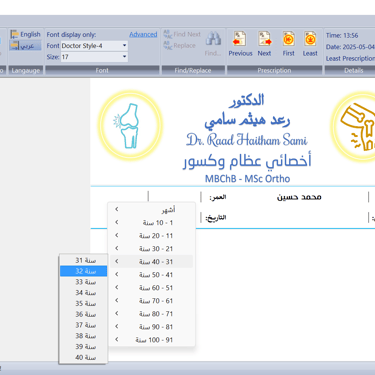The width and height of the screenshot is (375, 375).
Task: Select age 35 سنة
Action: click(83, 304)
